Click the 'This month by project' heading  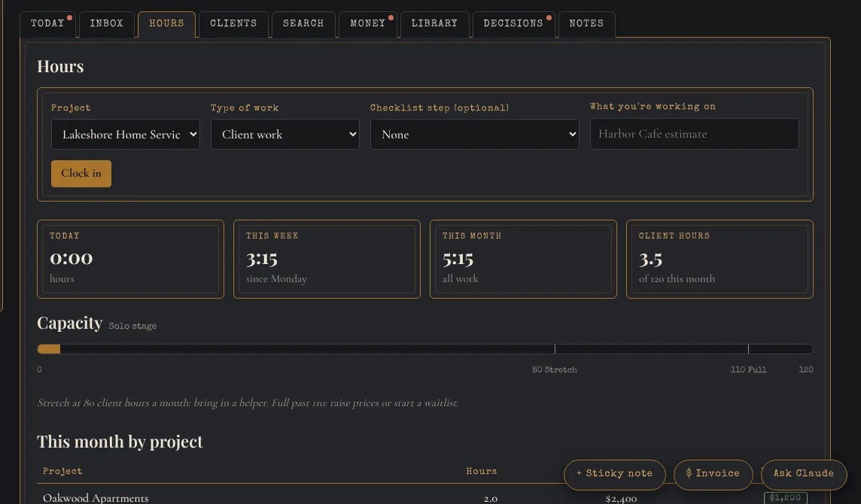pyautogui.click(x=120, y=442)
